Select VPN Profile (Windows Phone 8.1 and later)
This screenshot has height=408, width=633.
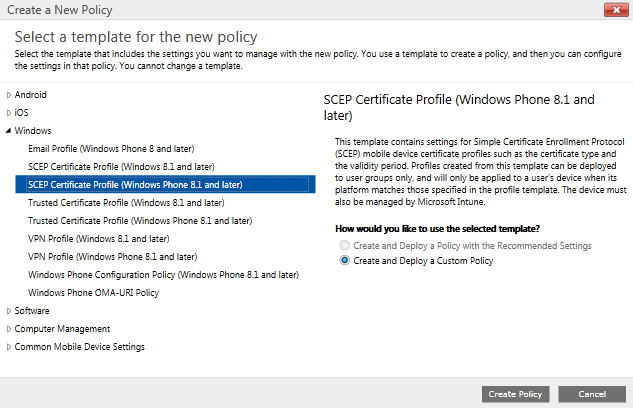click(x=112, y=257)
